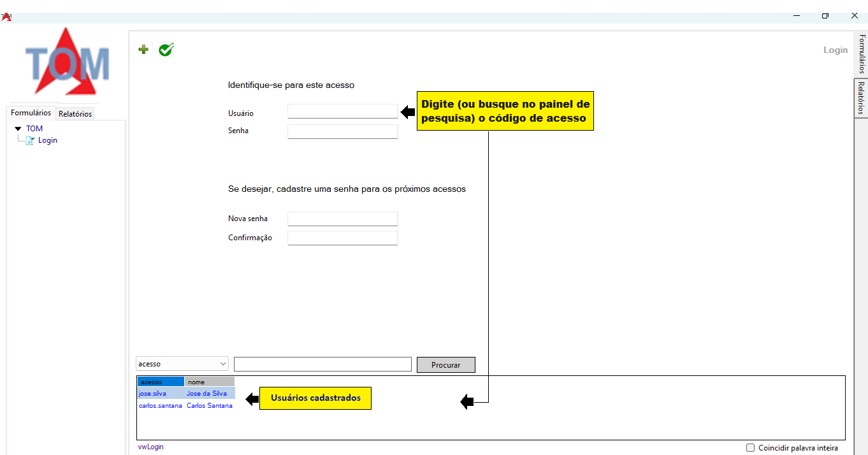
Task: Collapse the TOM tree node
Action: (x=18, y=129)
